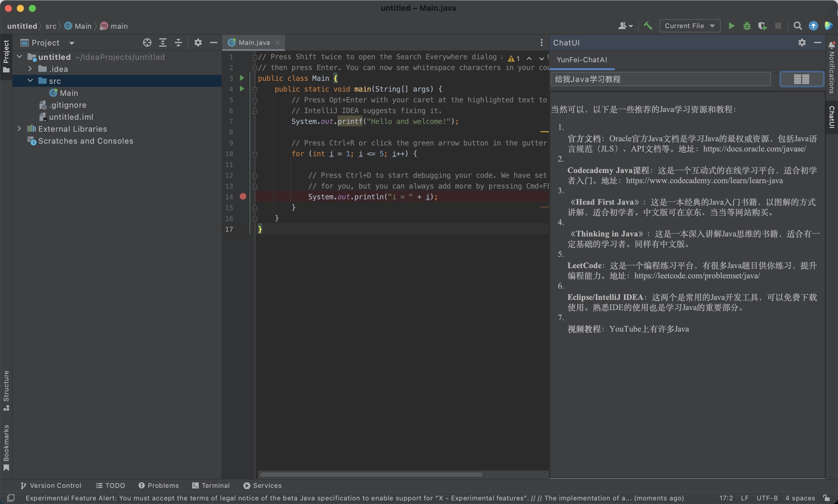Click the blue update arrow icon
This screenshot has width=838, height=504.
pos(813,26)
